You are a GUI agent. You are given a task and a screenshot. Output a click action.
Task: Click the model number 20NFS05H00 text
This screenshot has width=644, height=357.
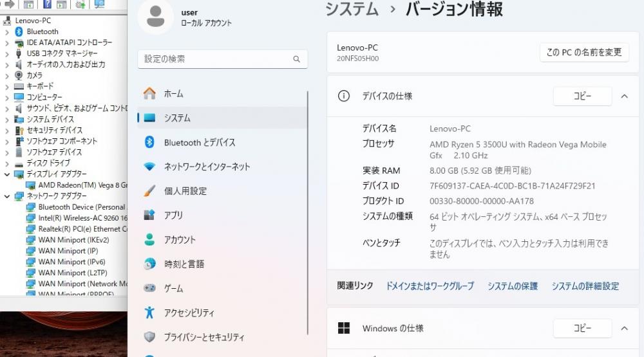pos(357,59)
